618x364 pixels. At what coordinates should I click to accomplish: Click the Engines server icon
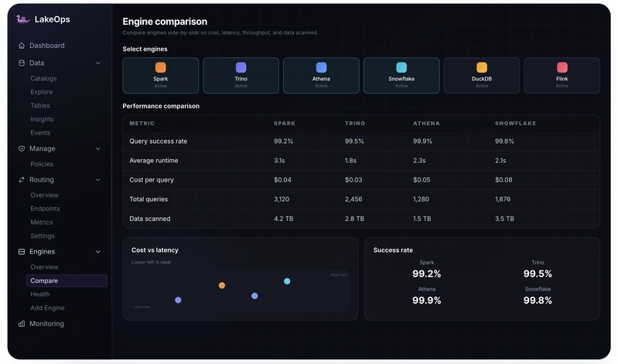(x=22, y=252)
